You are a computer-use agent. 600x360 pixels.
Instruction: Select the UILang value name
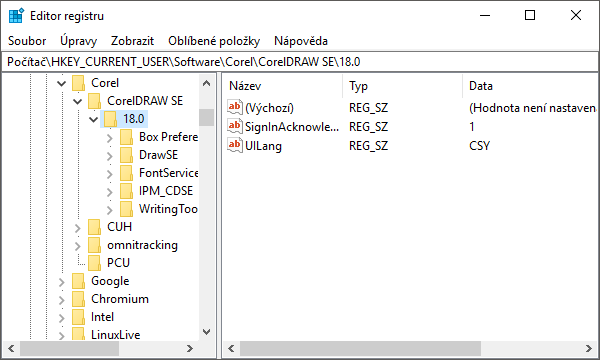263,146
